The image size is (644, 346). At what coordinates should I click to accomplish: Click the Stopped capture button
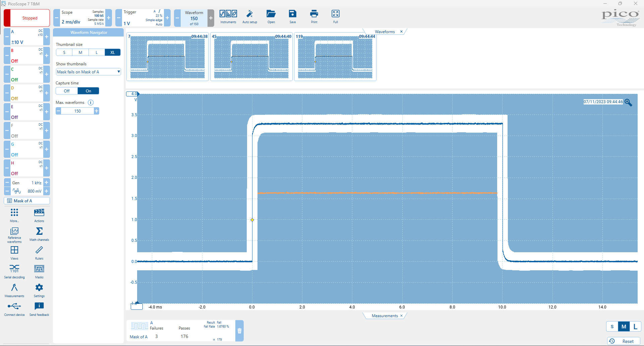click(27, 18)
